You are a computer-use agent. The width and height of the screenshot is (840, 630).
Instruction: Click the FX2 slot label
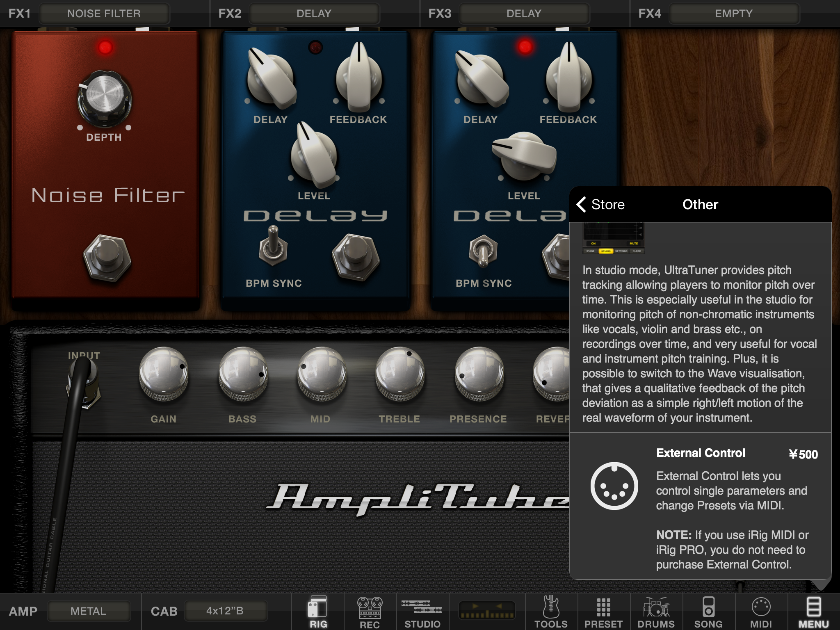tap(230, 14)
